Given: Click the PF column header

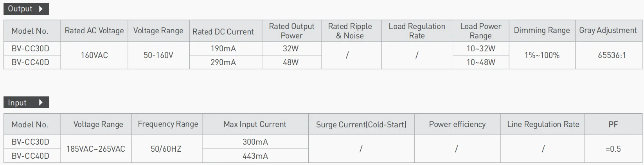Looking at the screenshot, I should click(613, 124).
